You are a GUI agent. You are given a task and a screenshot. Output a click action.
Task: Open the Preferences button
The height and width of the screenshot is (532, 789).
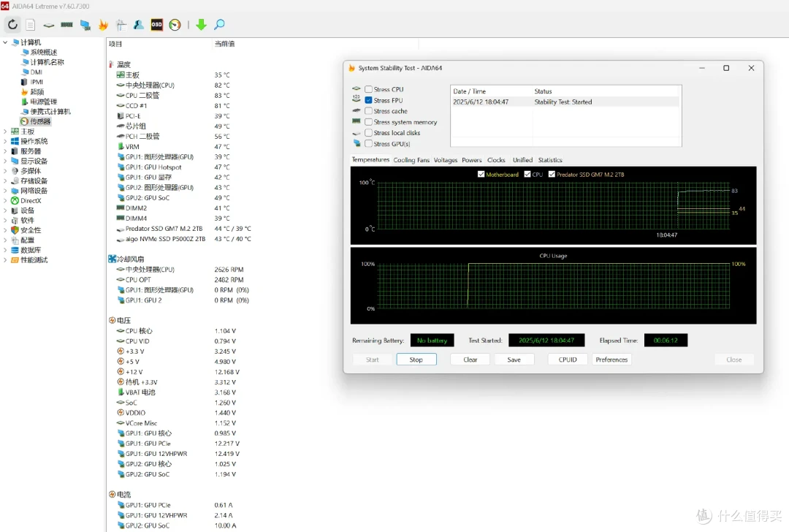(611, 360)
